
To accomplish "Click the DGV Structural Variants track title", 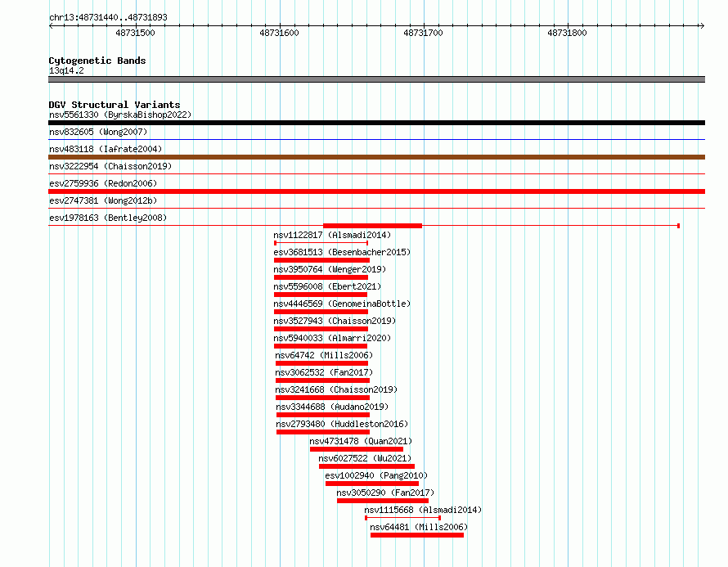I will click(x=115, y=105).
